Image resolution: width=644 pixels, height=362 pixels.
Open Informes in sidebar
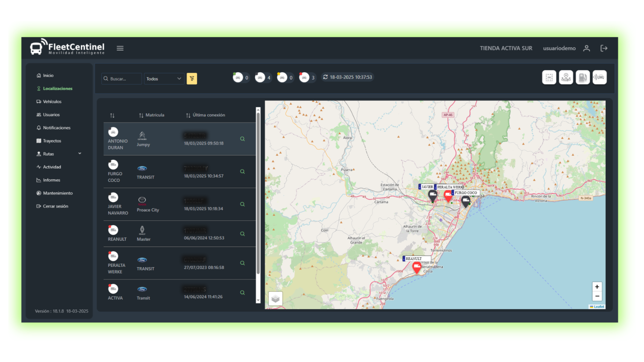click(x=48, y=180)
